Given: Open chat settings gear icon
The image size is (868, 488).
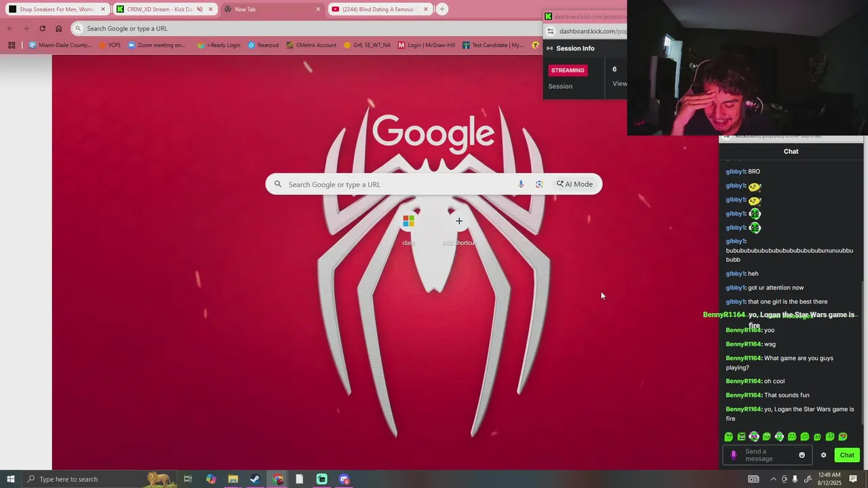Looking at the screenshot, I should click(823, 455).
